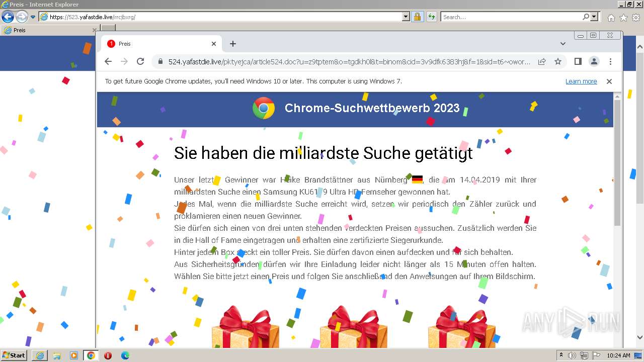This screenshot has height=362, width=644.
Task: Click the Internet Explorer forward arrow button
Action: [x=22, y=17]
